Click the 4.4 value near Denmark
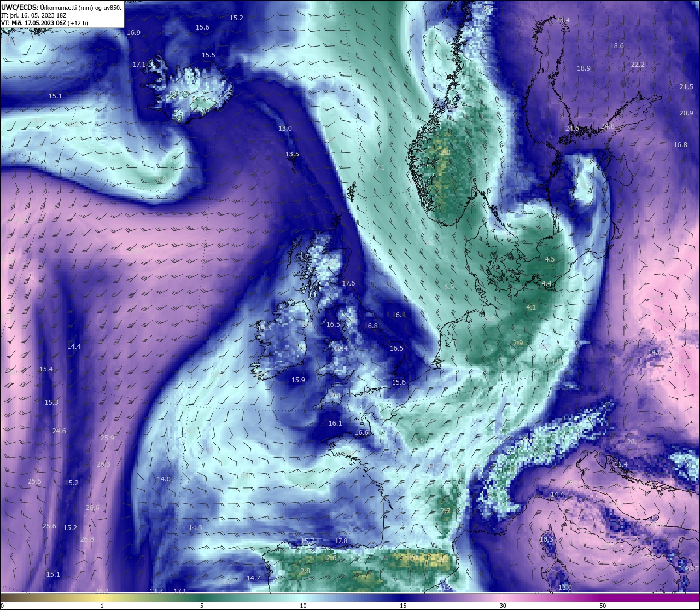 tap(547, 283)
